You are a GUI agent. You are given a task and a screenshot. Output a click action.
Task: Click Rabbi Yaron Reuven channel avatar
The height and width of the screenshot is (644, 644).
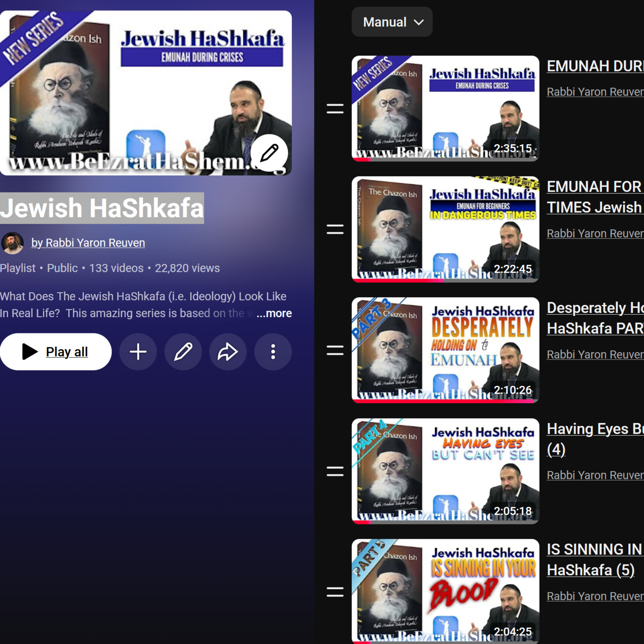[x=12, y=243]
